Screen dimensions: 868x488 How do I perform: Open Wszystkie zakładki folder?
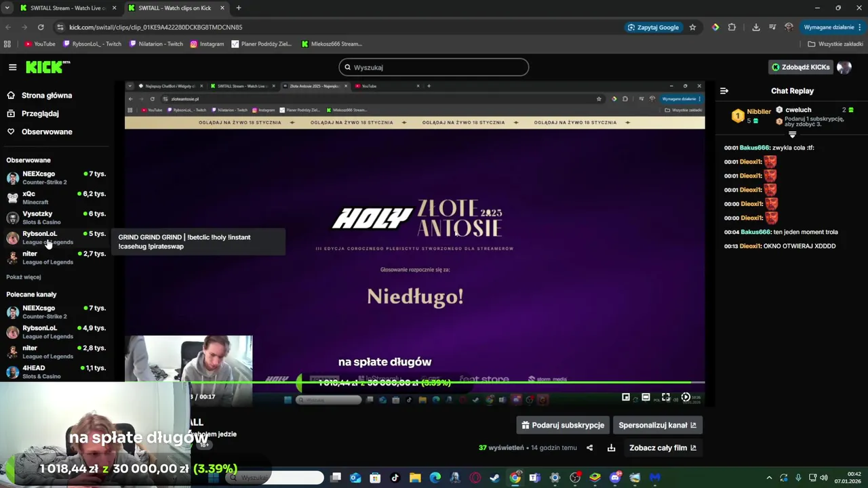[x=835, y=44]
